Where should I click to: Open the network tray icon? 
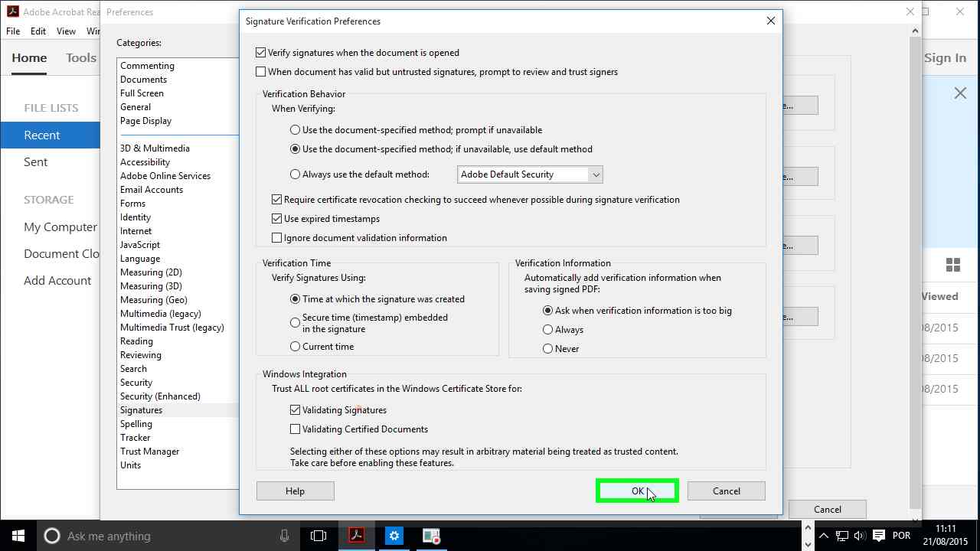pos(841,536)
